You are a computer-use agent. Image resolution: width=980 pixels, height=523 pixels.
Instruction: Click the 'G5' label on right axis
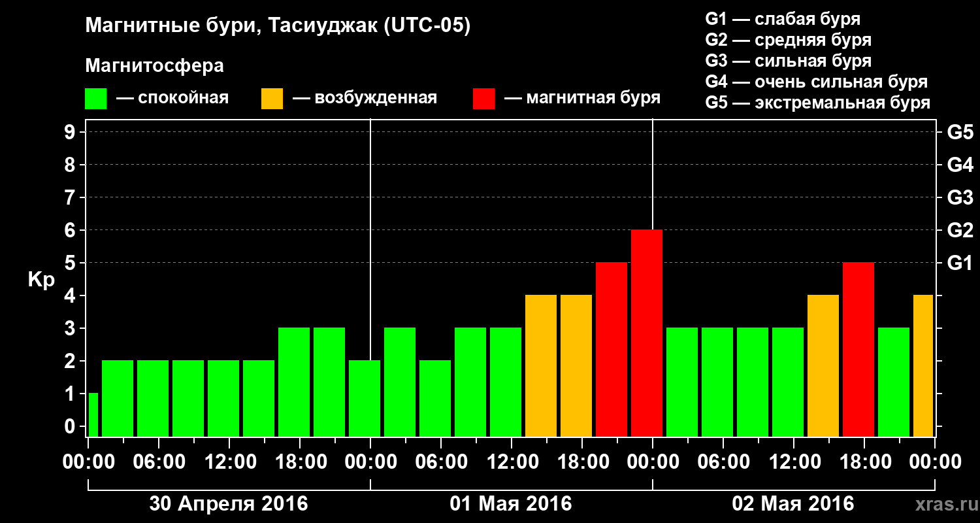pyautogui.click(x=960, y=132)
